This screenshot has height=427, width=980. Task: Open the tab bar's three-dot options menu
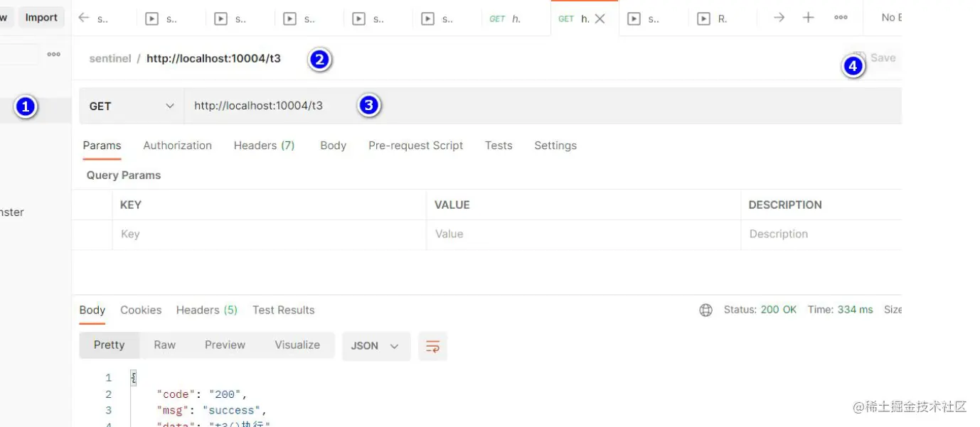tap(841, 18)
